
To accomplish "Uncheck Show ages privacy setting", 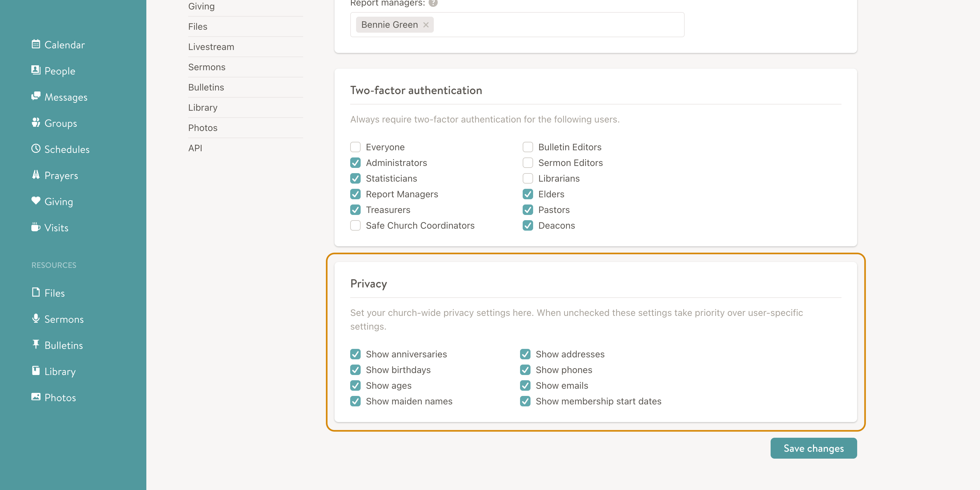I will click(x=355, y=385).
